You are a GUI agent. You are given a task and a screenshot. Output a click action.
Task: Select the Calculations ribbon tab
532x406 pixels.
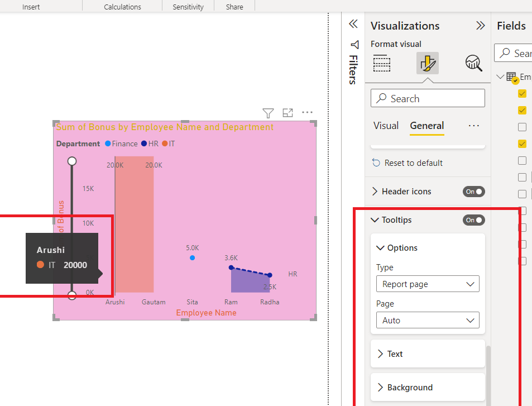pyautogui.click(x=122, y=7)
